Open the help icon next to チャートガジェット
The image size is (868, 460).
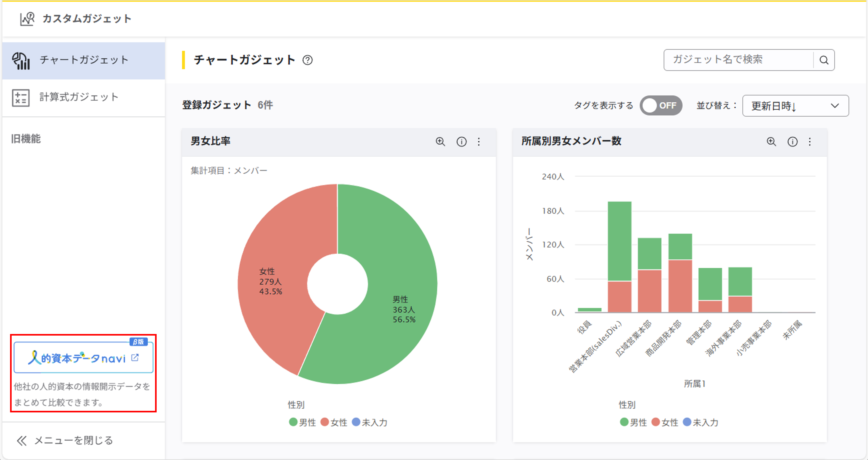(307, 60)
